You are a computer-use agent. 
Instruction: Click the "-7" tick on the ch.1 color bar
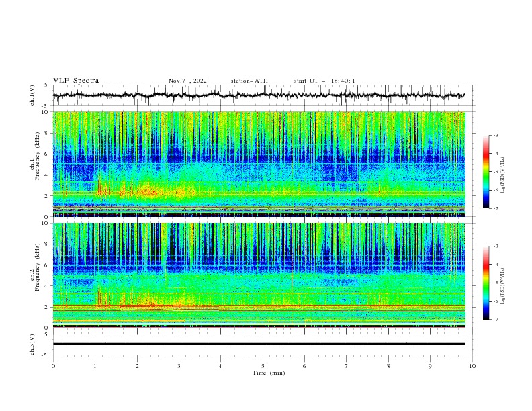(495, 208)
